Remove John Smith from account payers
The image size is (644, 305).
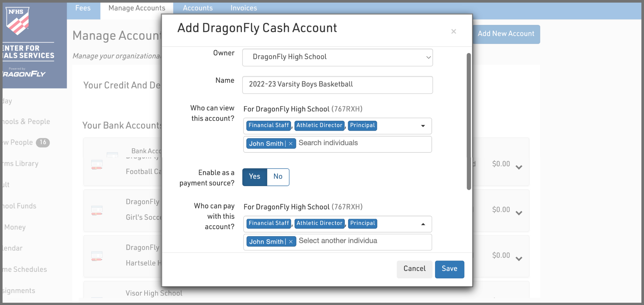coord(291,242)
